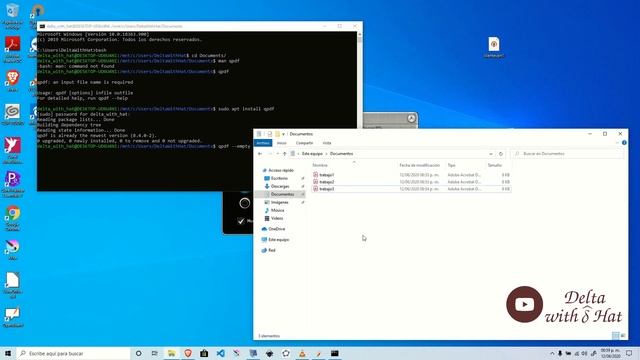640x360 pixels.
Task: Expand the recent locations dropdown arrow
Action: [x=278, y=154]
